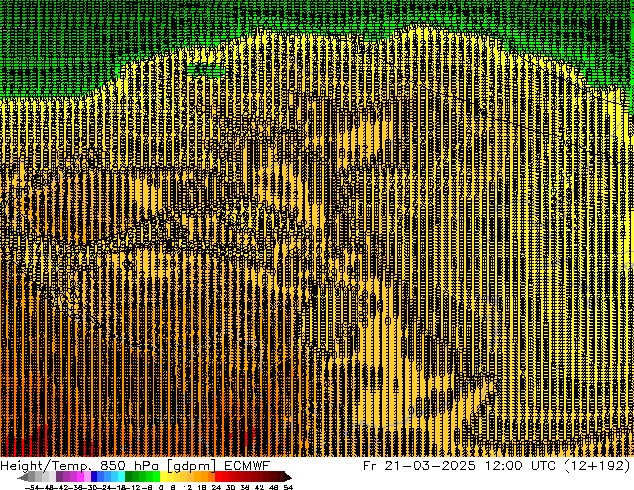The height and width of the screenshot is (490, 634).
Task: Click the 'Height/Temp. 850 hPa [gdpm] ECMWF' title text
Action: point(135,465)
